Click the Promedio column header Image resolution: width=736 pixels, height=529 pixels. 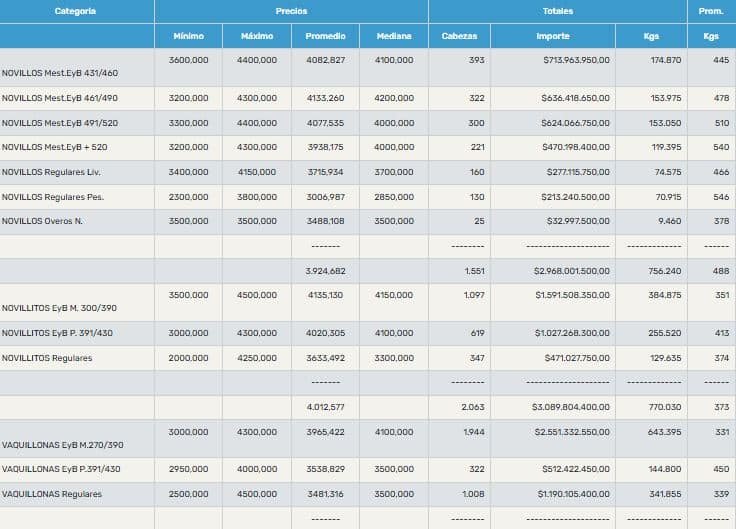click(x=325, y=36)
